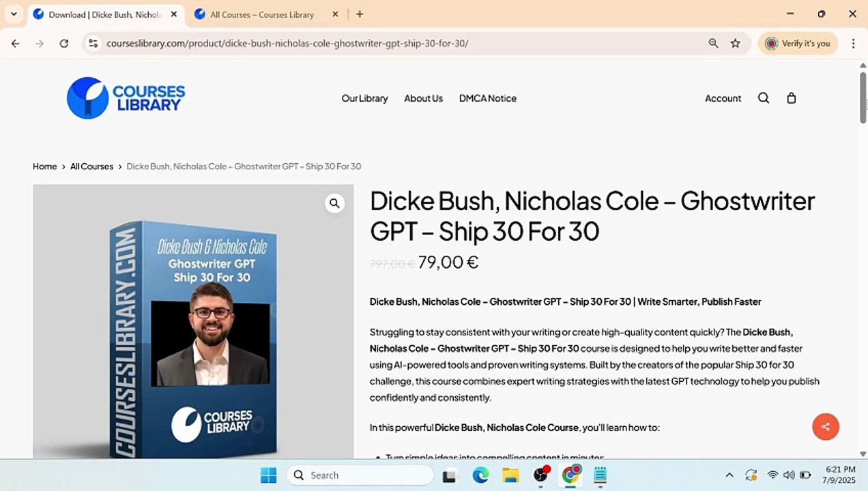Click the Verify it's you button
The image size is (868, 491).
pos(798,43)
